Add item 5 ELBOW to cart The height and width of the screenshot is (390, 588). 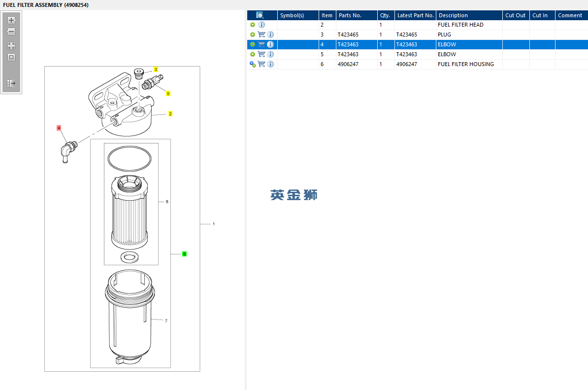pos(261,54)
